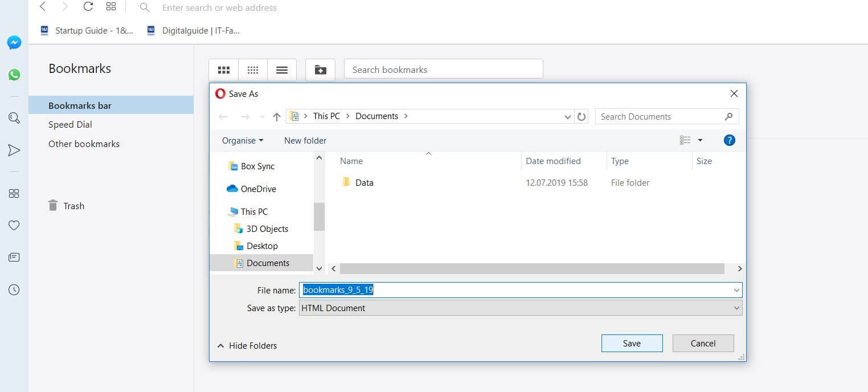Click Documents in address path

376,116
